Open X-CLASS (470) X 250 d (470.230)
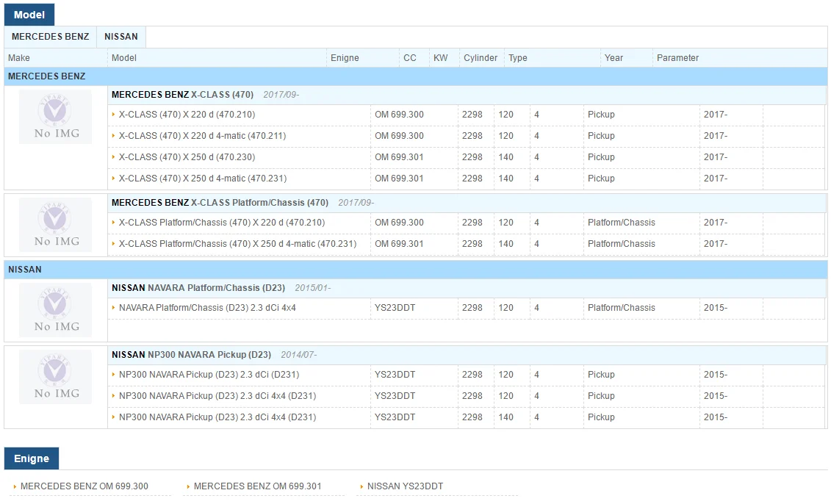This screenshot has width=831, height=504. click(x=187, y=157)
